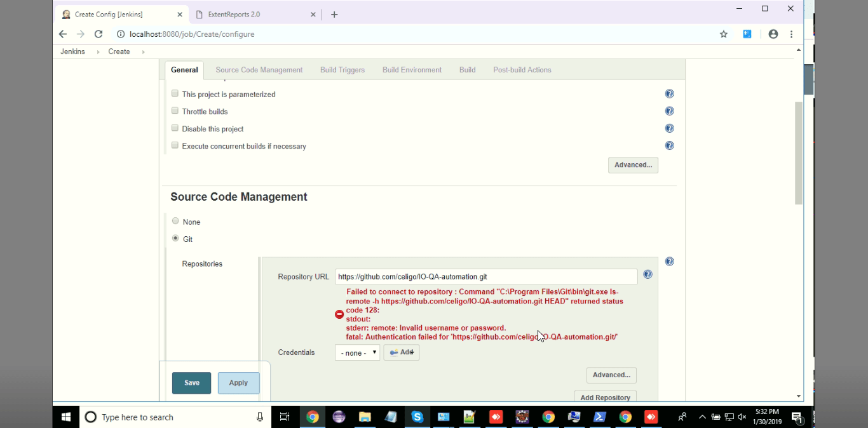The image size is (868, 428).
Task: Click the Add credentials button
Action: pos(402,352)
